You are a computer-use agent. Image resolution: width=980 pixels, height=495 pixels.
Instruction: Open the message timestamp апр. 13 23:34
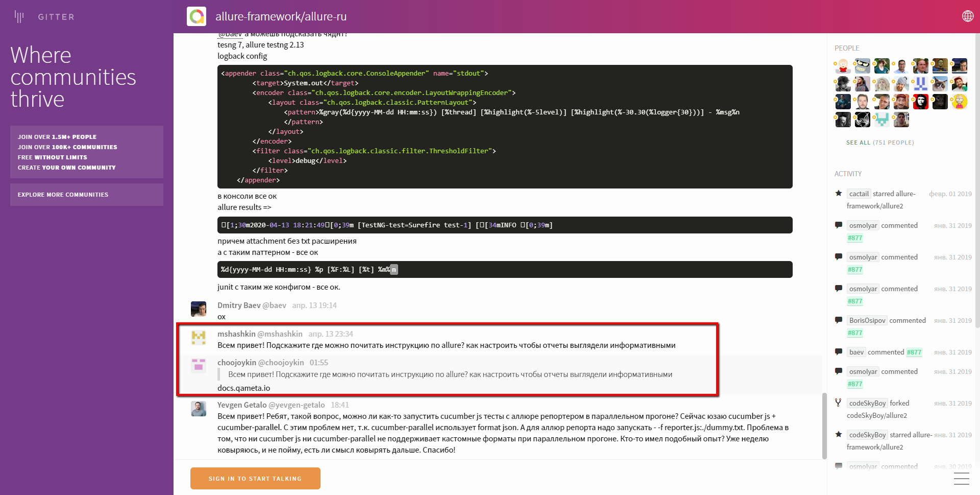[x=331, y=334]
